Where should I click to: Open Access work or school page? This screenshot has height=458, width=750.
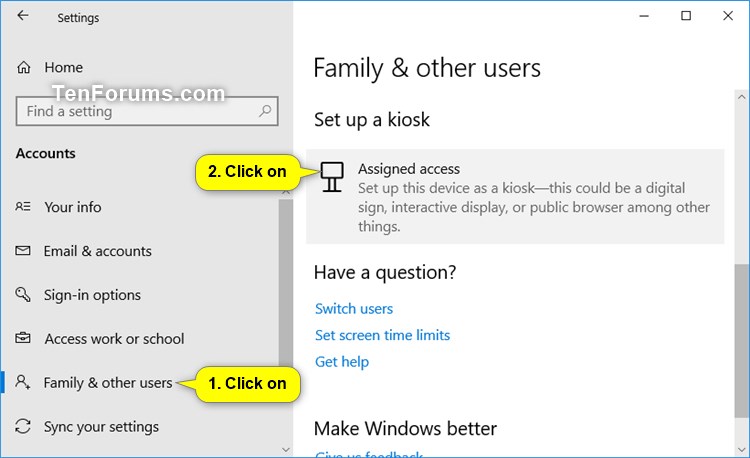coord(114,339)
